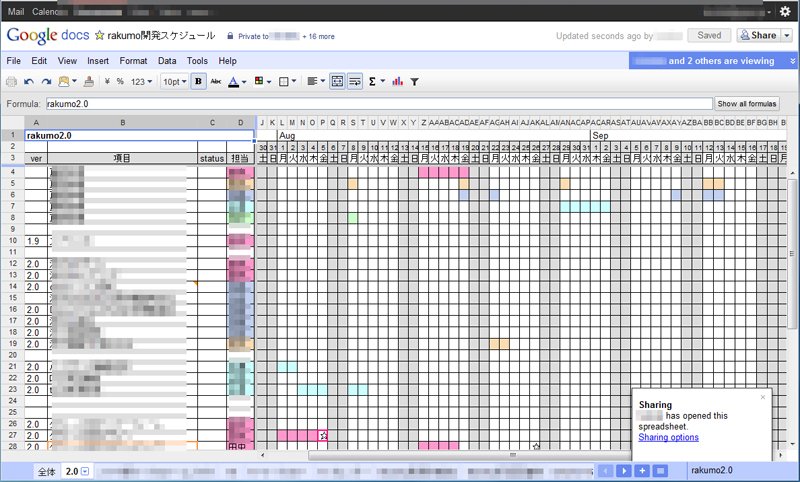Viewport: 800px width, 482px height.
Task: Select column header D
Action: pos(241,122)
